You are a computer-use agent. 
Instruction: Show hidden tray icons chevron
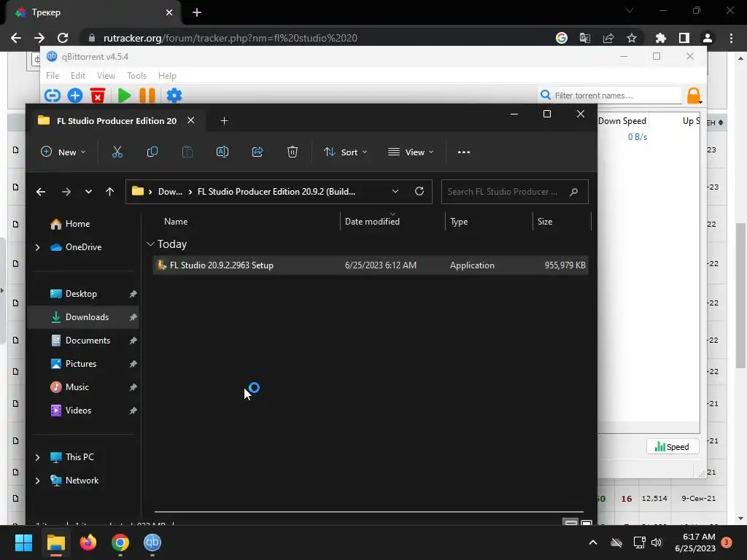point(592,542)
